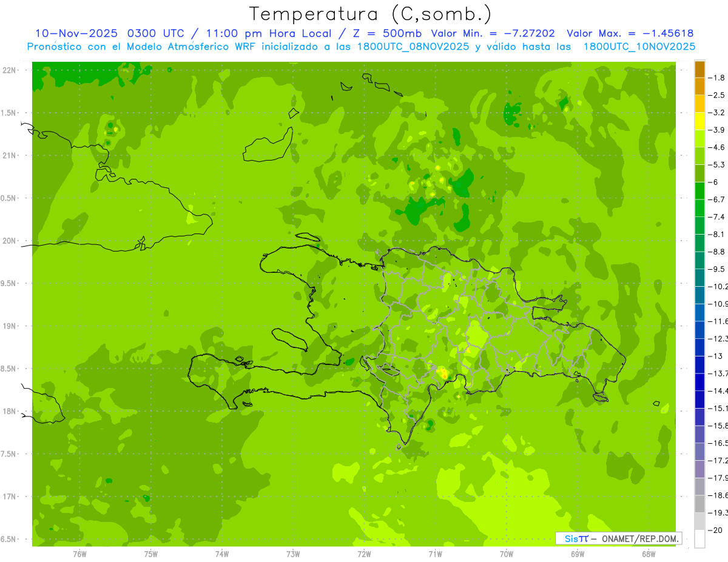The image size is (728, 562).
Task: Click the '22N' latitude label
Action: coord(10,70)
